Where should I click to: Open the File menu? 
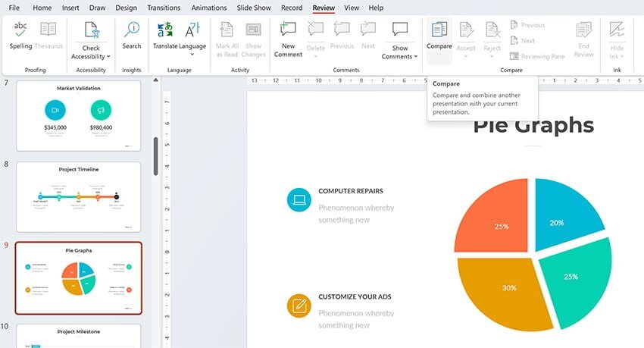[14, 8]
